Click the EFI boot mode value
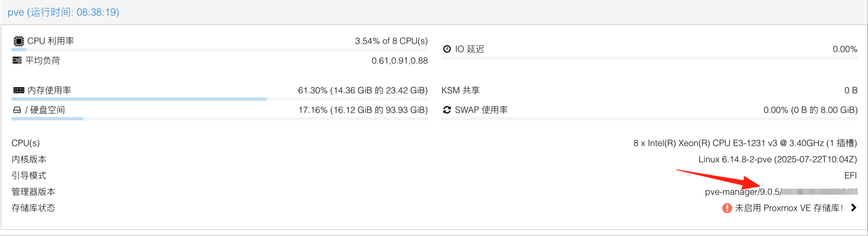 click(850, 176)
